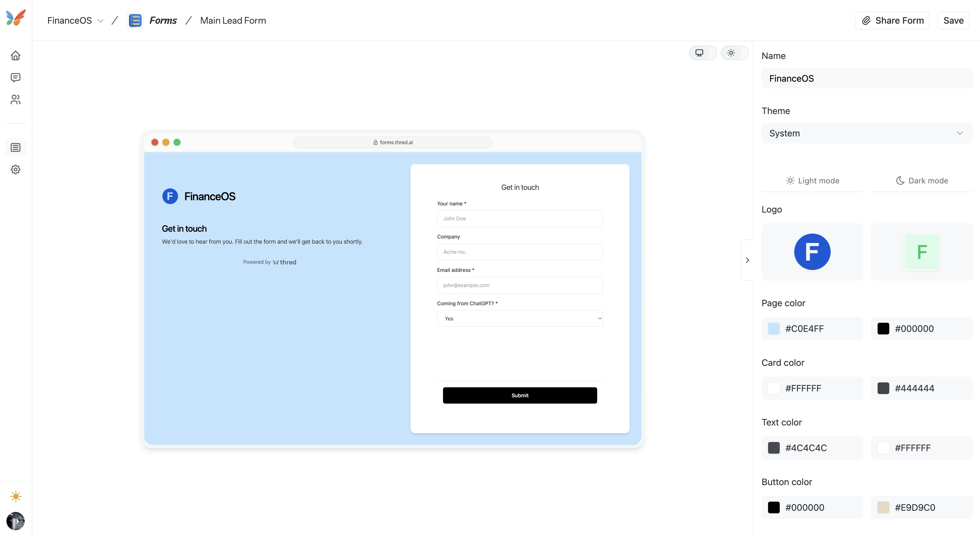Open the #C0E4FF page color swatch
The width and height of the screenshot is (980, 536).
(x=774, y=329)
